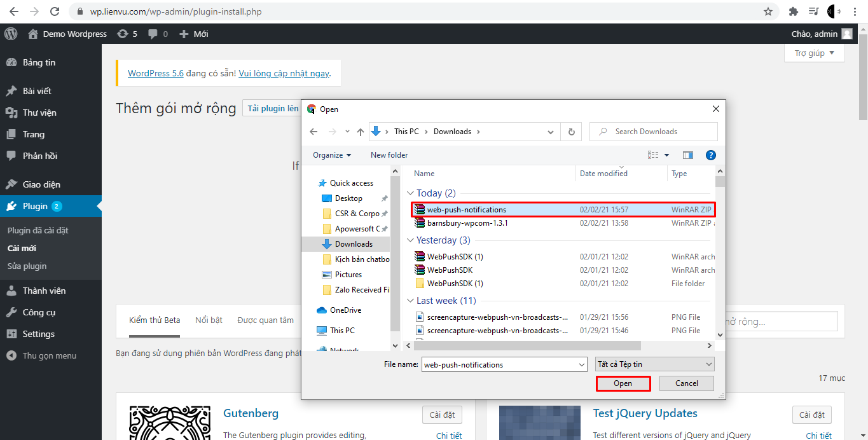Click the browser back arrow
Image resolution: width=868 pixels, height=440 pixels.
tap(14, 11)
